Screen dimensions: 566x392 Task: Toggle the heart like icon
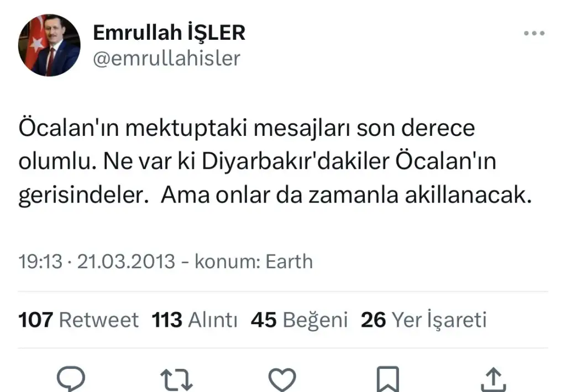click(x=282, y=380)
